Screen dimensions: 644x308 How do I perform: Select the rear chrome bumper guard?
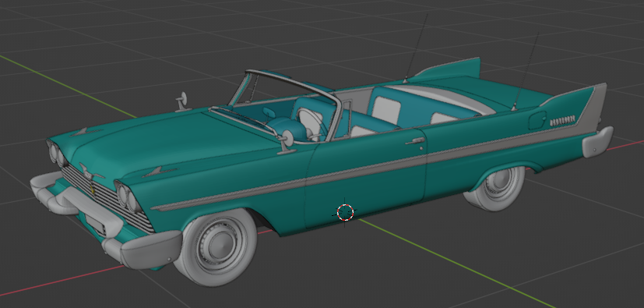pos(597,142)
